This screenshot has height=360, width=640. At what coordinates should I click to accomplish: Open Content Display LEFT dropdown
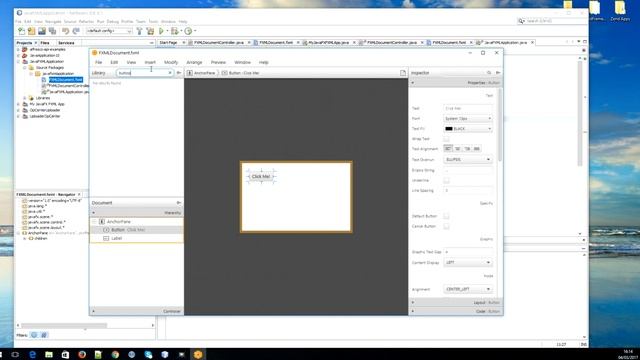pos(468,262)
